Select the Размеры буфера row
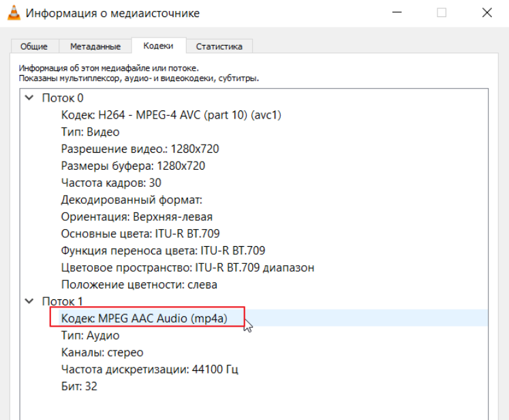The width and height of the screenshot is (509, 420). click(133, 166)
